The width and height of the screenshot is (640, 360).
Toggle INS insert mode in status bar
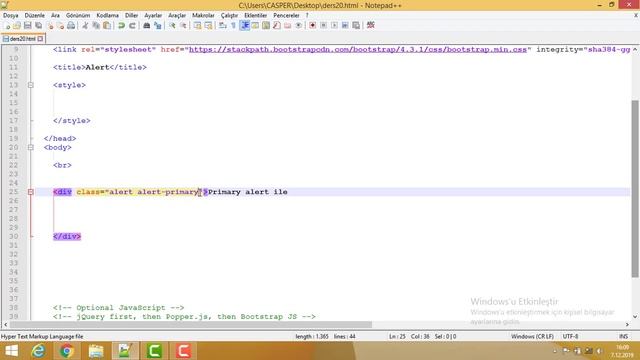(623, 336)
